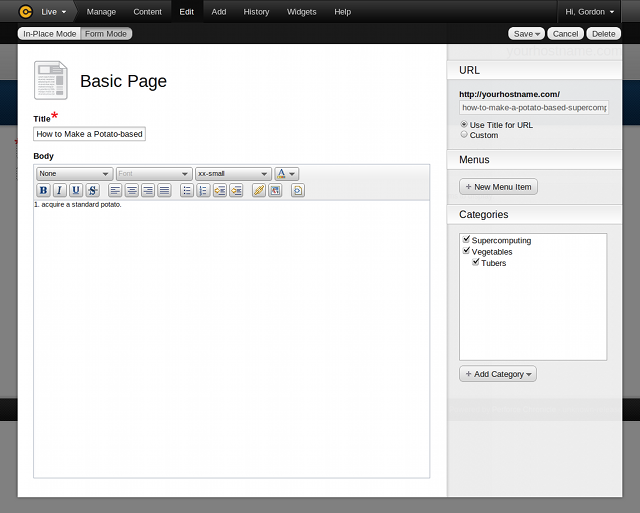Toggle bold formatting in the Body editor
This screenshot has width=640, height=513.
43,190
